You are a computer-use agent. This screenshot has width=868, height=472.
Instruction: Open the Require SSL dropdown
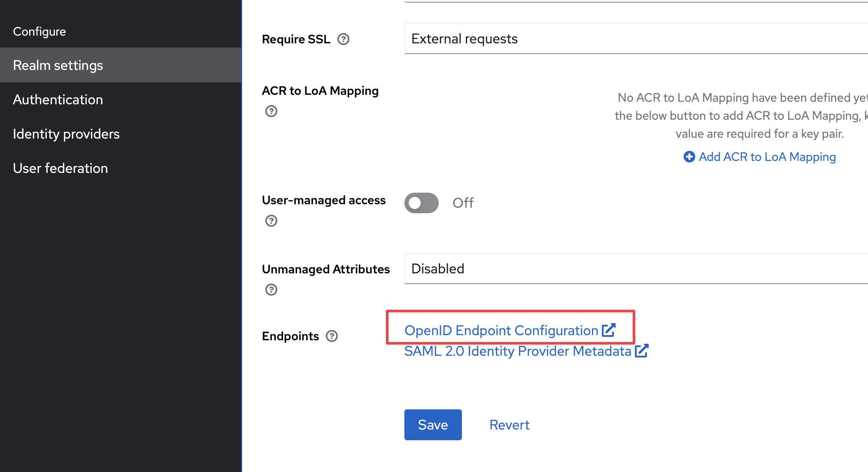pos(636,39)
